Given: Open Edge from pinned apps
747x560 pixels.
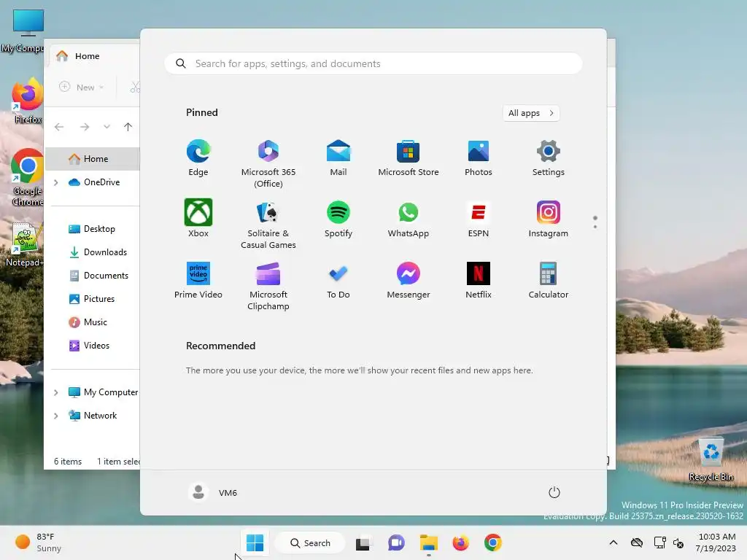Looking at the screenshot, I should click(198, 158).
